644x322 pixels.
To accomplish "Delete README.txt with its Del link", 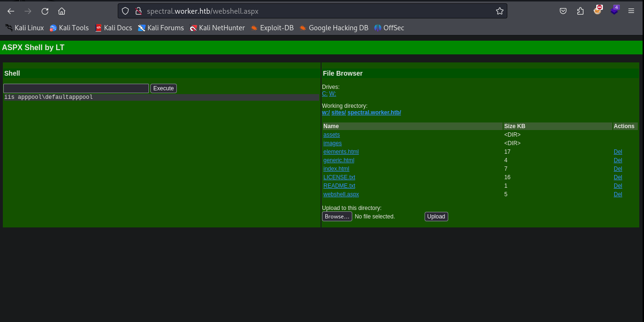I will click(x=618, y=186).
